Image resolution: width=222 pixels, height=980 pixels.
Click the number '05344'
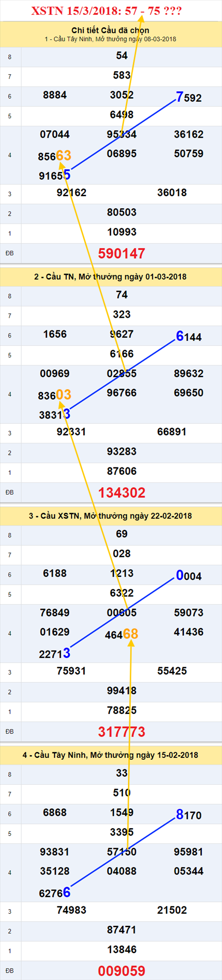[x=189, y=871]
